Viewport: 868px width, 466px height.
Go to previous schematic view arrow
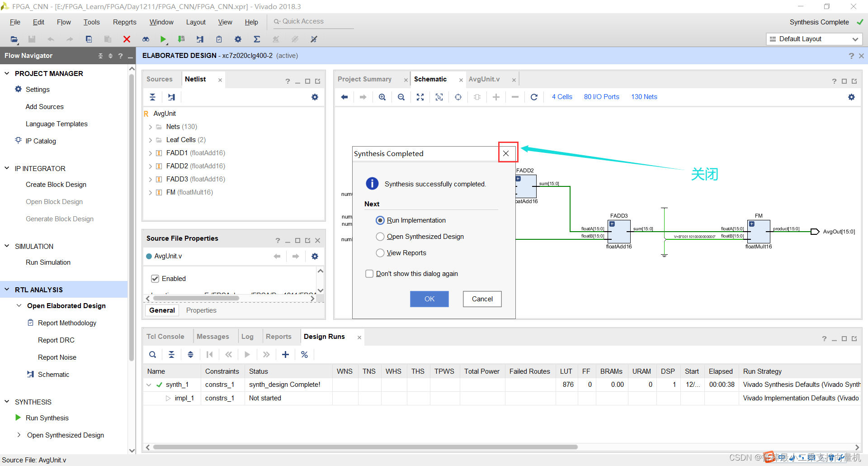344,97
